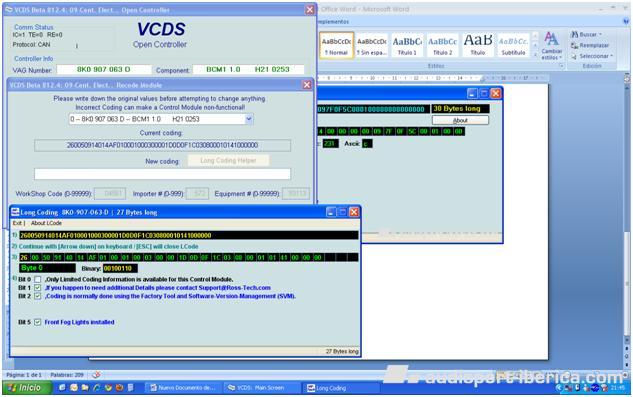Viewport: 633px width, 397px height.
Task: Click the Inicio start button
Action: coord(27,388)
